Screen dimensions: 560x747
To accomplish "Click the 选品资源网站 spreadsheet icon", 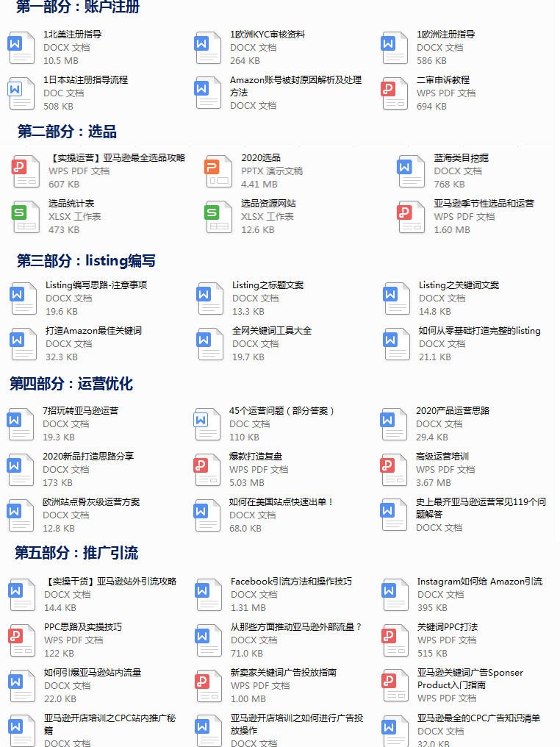I will coord(218,217).
